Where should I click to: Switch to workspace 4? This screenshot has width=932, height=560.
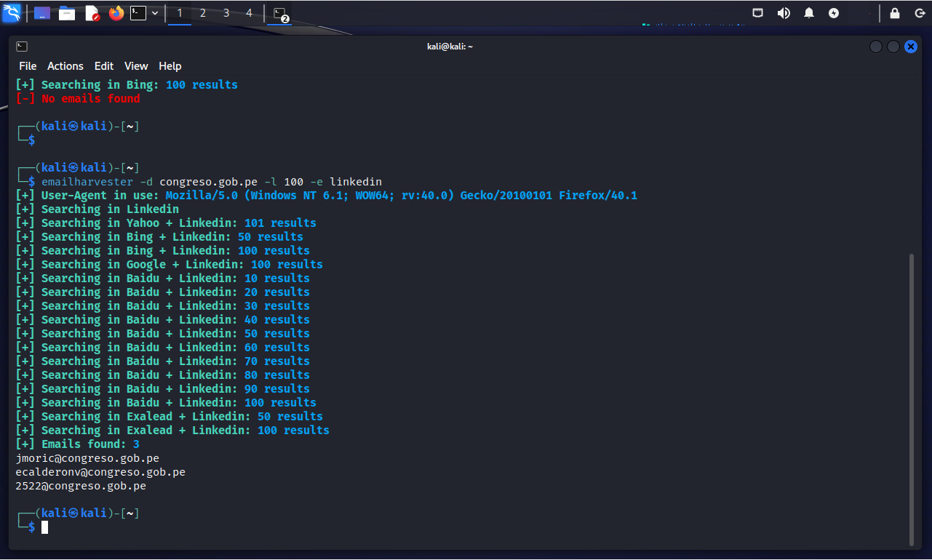click(250, 13)
